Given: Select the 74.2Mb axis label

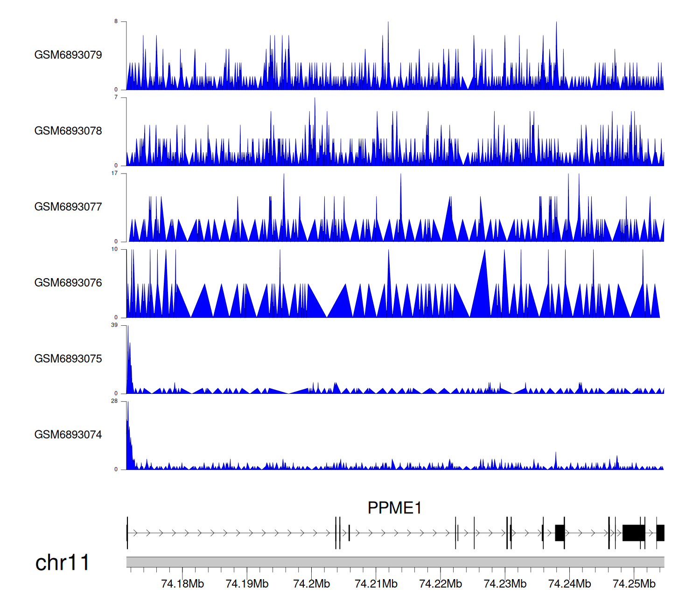Looking at the screenshot, I should point(311,584).
